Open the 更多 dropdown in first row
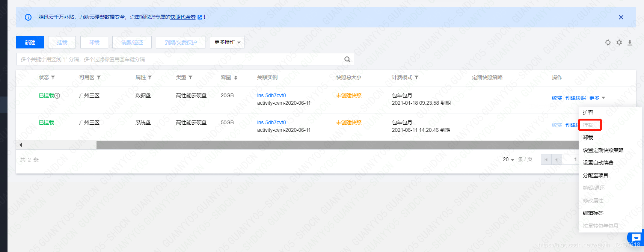The image size is (644, 252). click(x=597, y=98)
